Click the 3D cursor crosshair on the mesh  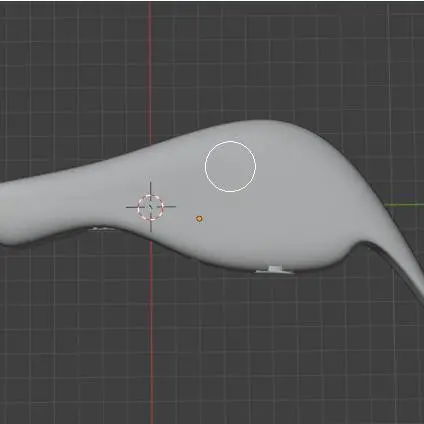coord(151,207)
